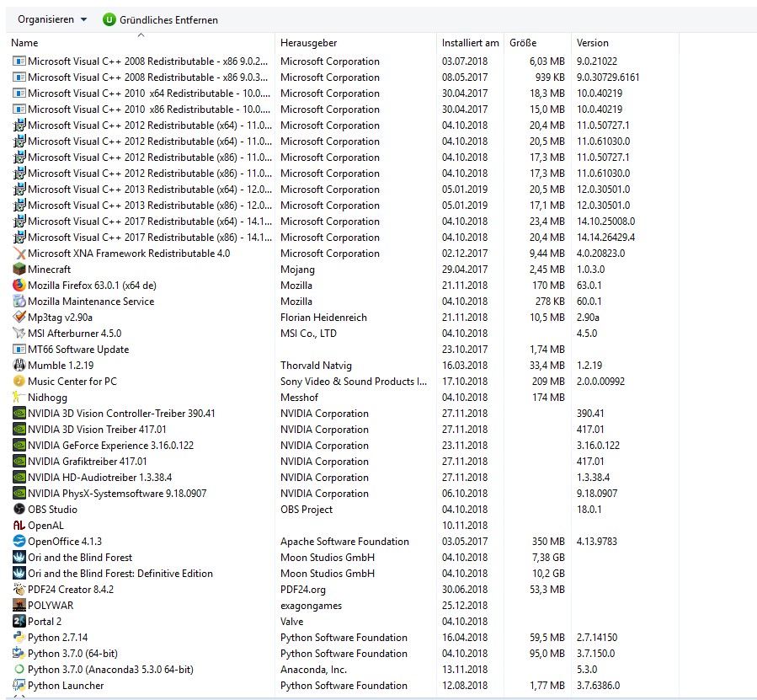Viewport: 757px width, 700px height.
Task: Select Mozilla Firefox 63.0.1 (x64 de)
Action: (93, 285)
